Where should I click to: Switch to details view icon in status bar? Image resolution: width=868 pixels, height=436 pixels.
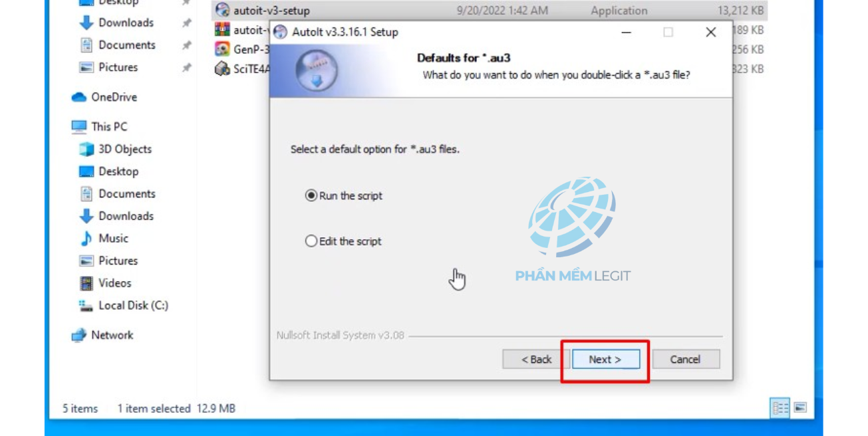coord(781,407)
